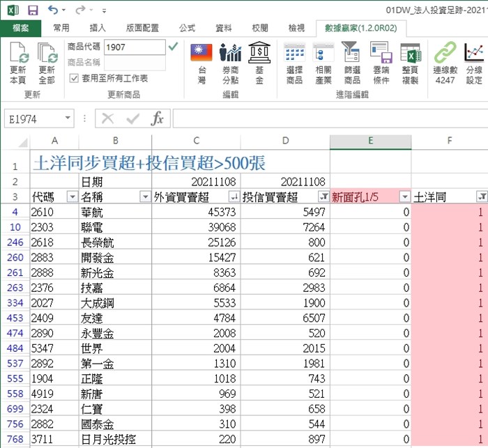
Task: Open the 名稱 column filter dropdown
Action: [x=145, y=196]
